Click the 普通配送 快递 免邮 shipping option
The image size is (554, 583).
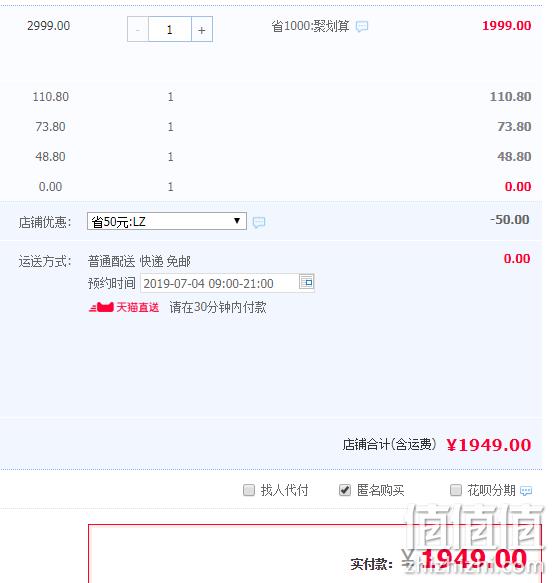[139, 261]
